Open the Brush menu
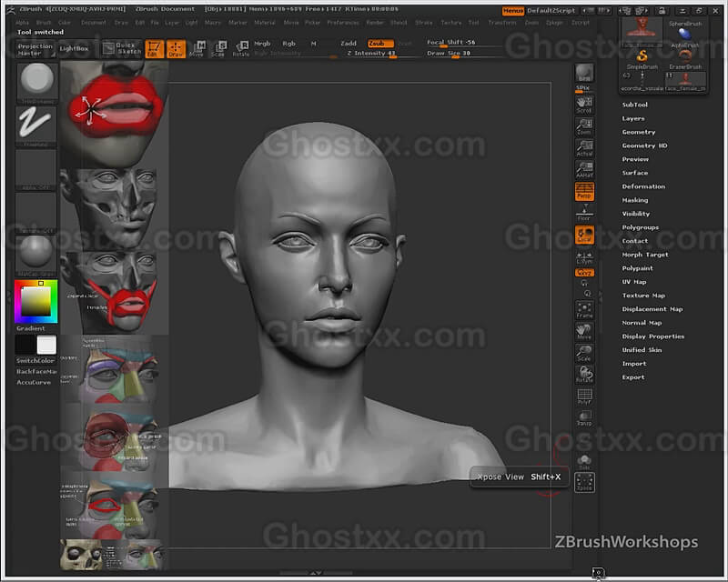This screenshot has height=582, width=728. [43, 22]
